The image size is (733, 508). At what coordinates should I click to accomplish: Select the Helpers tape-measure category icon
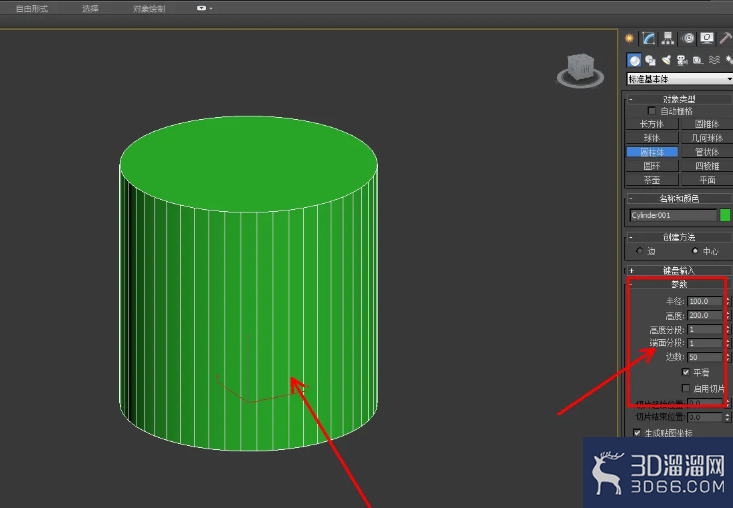click(698, 60)
